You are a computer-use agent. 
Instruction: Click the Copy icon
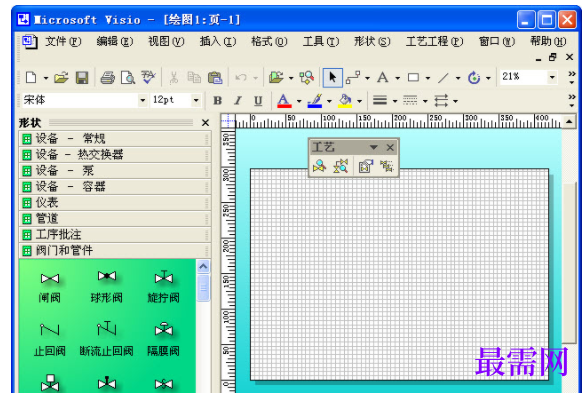(194, 78)
